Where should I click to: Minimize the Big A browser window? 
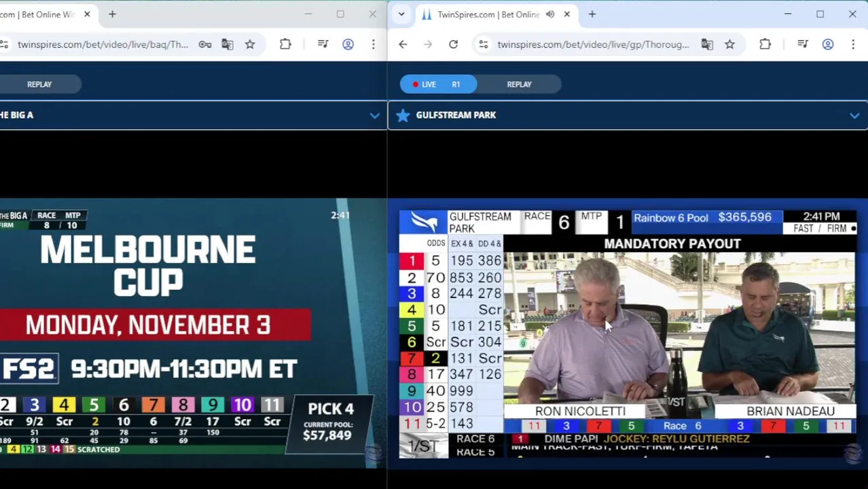click(308, 14)
